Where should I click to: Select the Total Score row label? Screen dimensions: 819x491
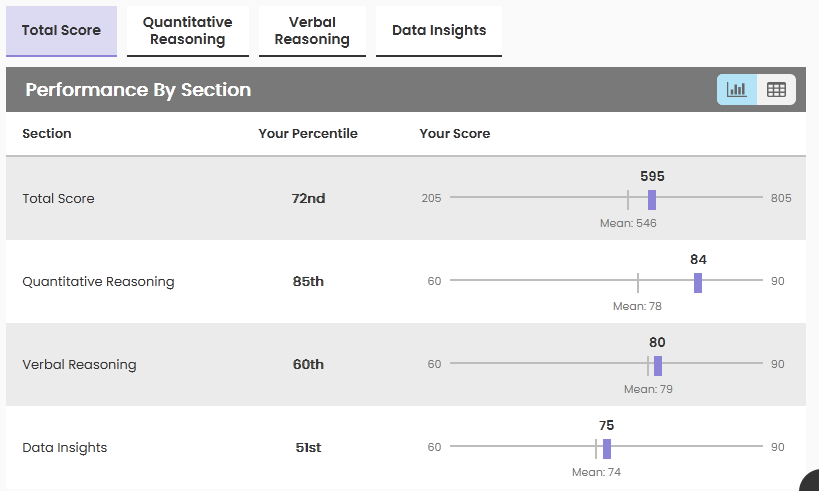click(x=58, y=199)
